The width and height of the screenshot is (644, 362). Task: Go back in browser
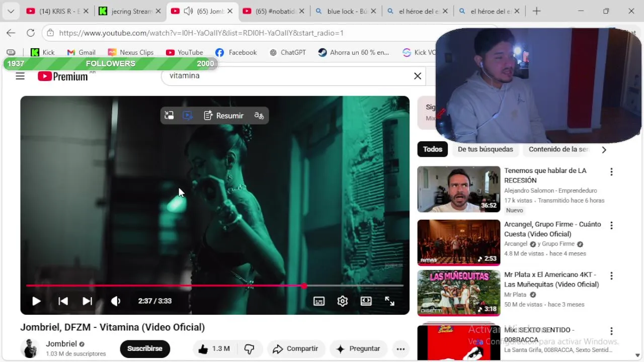click(11, 33)
